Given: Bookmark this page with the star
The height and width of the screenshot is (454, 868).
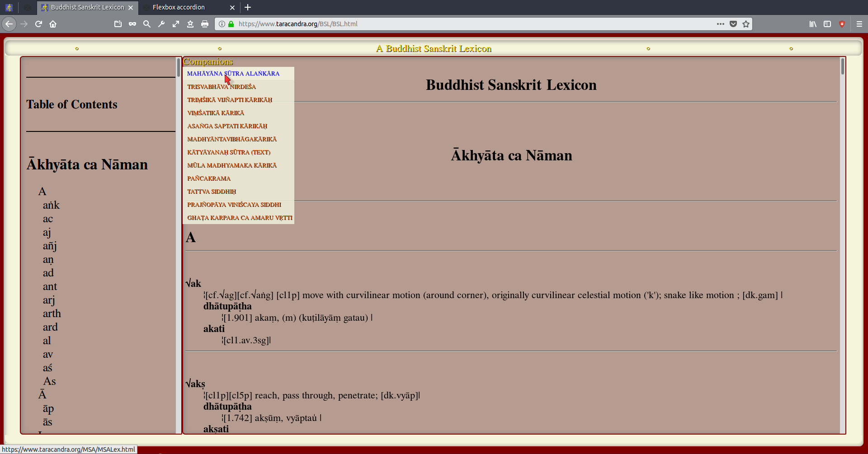Looking at the screenshot, I should (x=746, y=24).
